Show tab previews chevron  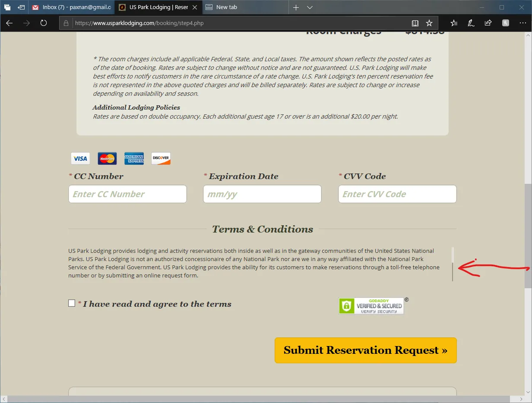310,7
